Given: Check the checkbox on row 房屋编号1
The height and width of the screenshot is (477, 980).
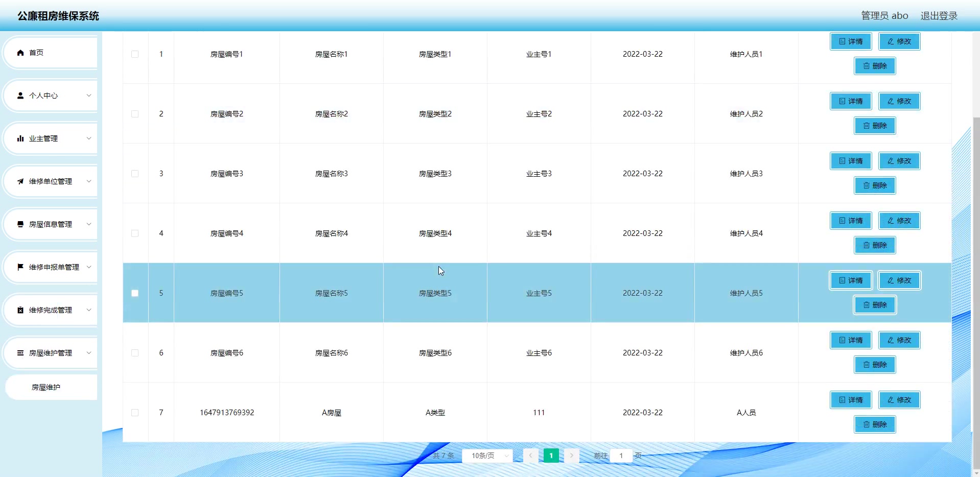Looking at the screenshot, I should pyautogui.click(x=135, y=54).
